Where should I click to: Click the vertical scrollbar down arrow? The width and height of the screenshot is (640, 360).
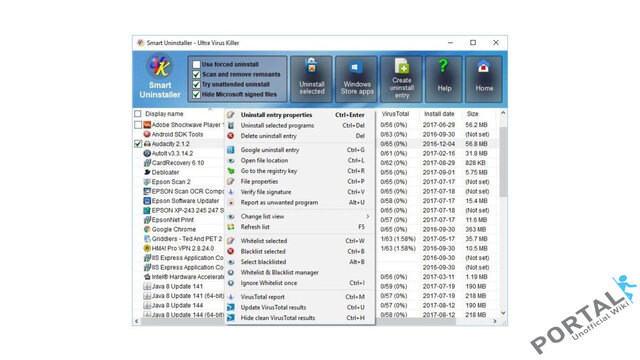[503, 313]
